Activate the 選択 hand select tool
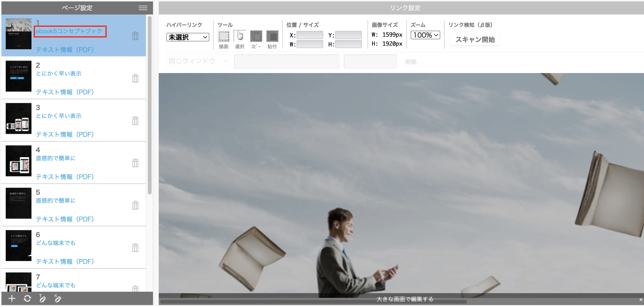The width and height of the screenshot is (644, 306). pyautogui.click(x=240, y=36)
